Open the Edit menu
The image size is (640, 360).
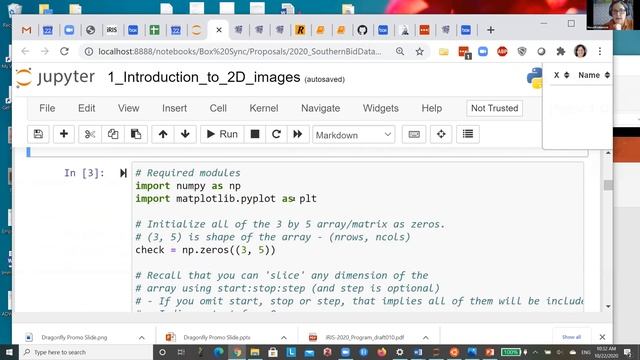pos(87,108)
